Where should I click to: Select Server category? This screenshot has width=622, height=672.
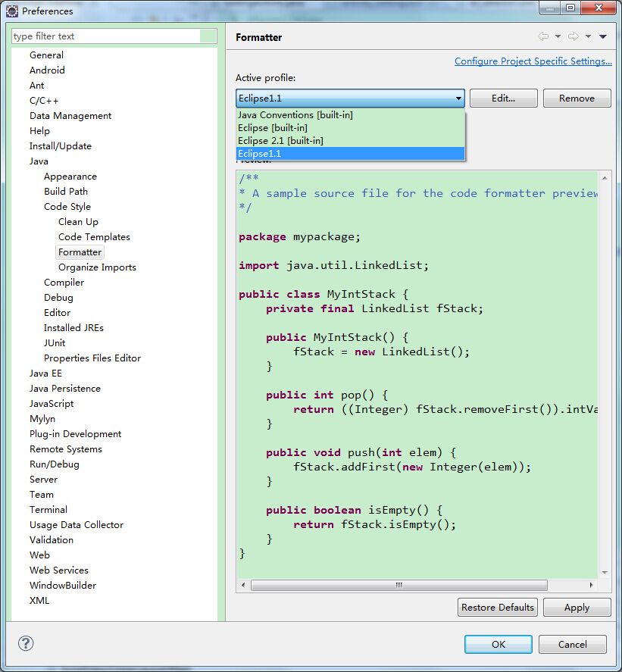(x=43, y=479)
